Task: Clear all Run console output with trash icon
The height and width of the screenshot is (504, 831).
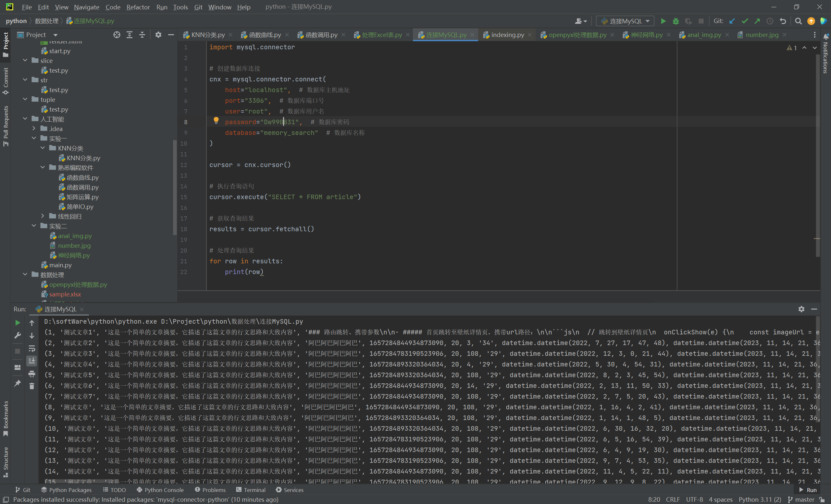Action: tap(32, 386)
